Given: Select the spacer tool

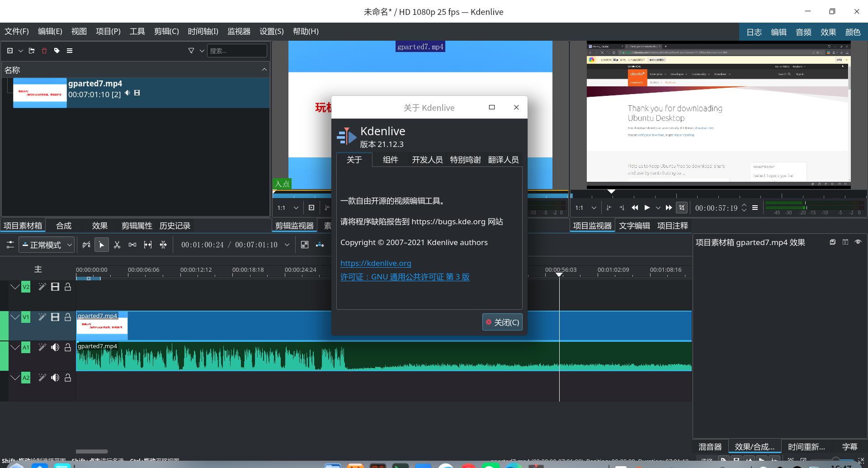Looking at the screenshot, I should (x=132, y=244).
